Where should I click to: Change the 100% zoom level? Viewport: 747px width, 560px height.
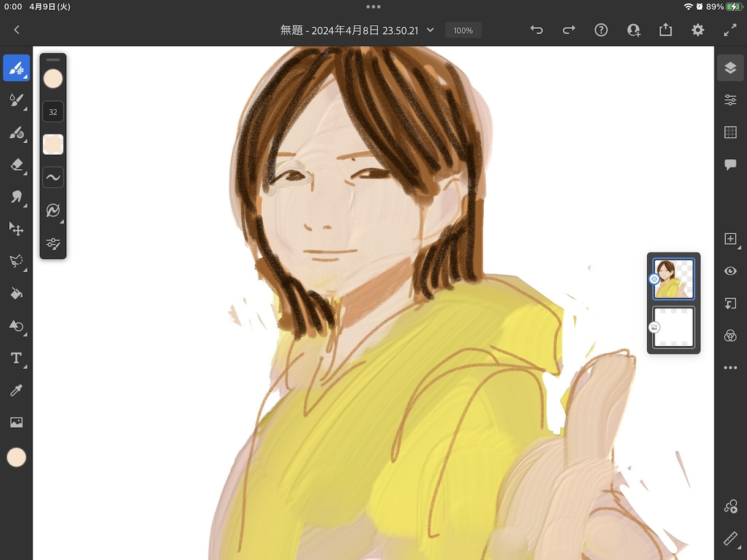pos(464,30)
